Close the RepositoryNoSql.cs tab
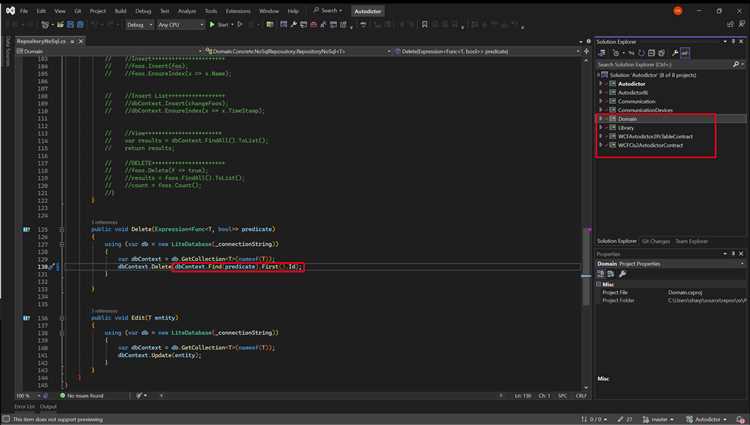The height and width of the screenshot is (425, 750). (x=81, y=42)
